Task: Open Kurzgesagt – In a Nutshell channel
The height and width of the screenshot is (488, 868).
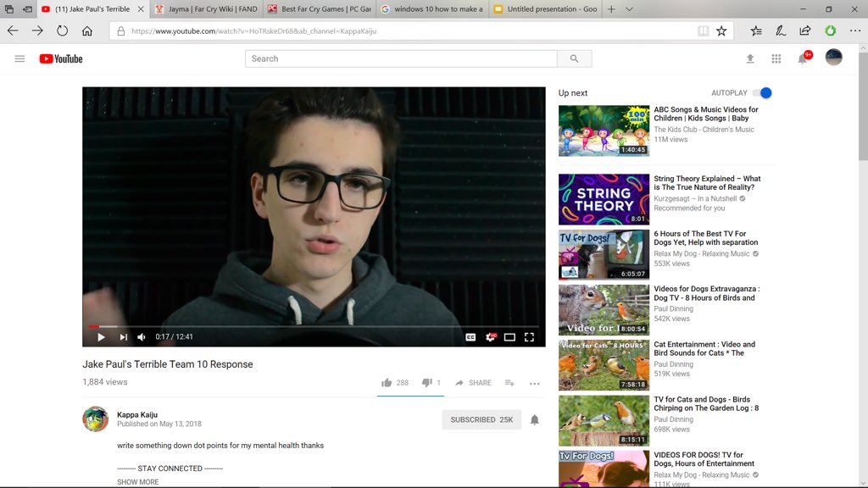Action: coord(695,198)
